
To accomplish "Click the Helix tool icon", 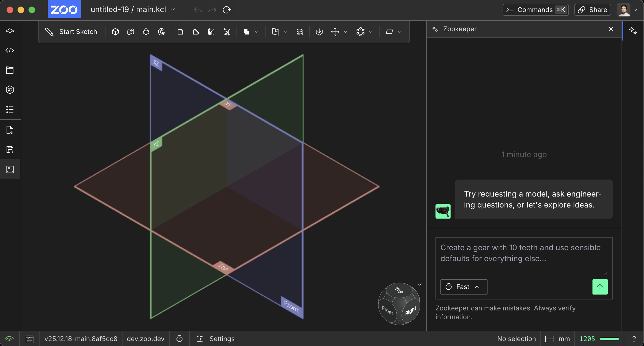I will (x=300, y=32).
